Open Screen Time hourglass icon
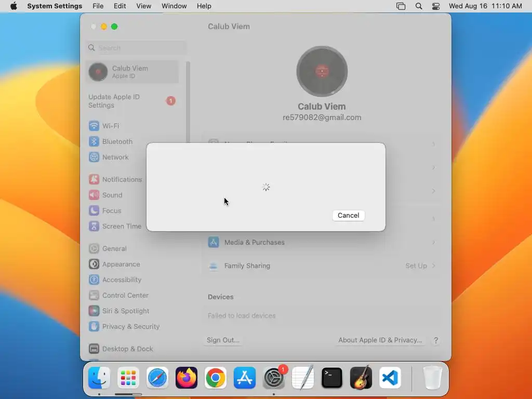Image resolution: width=532 pixels, height=399 pixels. coord(94,226)
